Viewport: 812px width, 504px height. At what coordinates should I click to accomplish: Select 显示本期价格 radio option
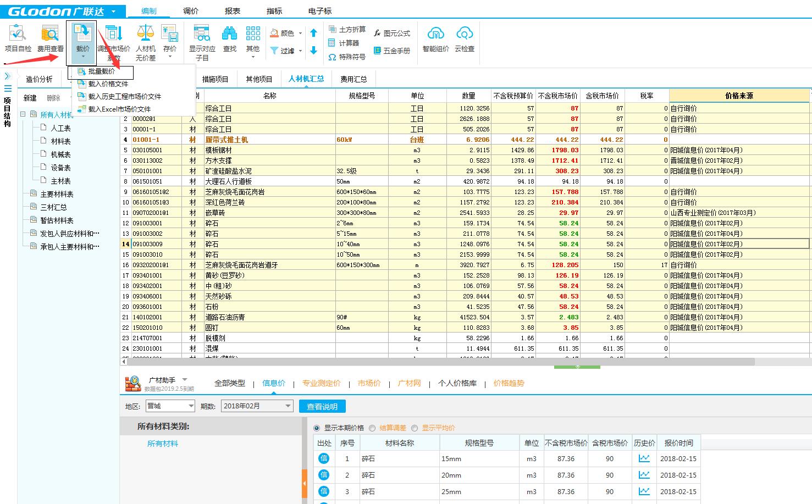coord(317,428)
